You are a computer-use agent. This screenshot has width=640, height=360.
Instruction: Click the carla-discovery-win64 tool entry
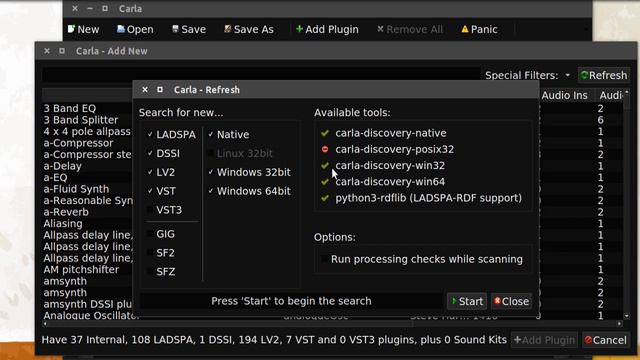coord(390,182)
